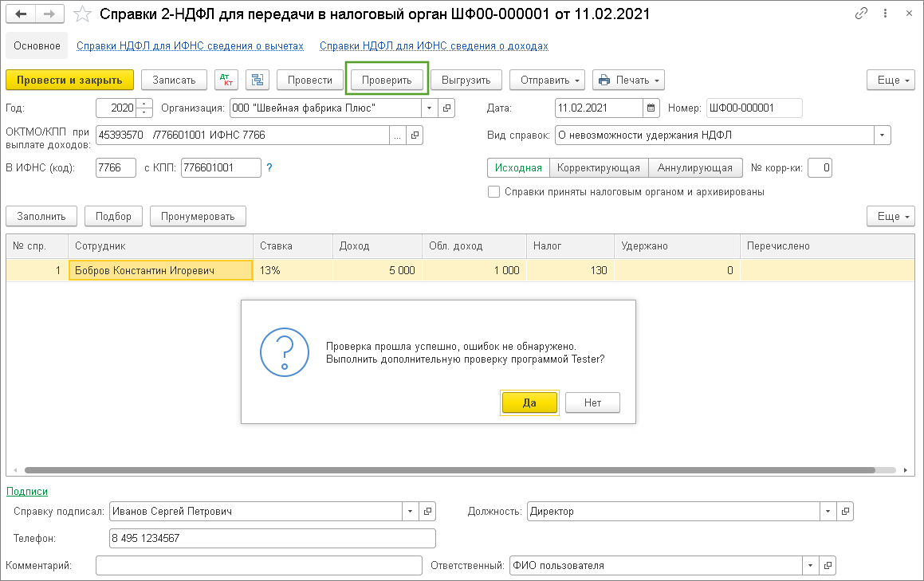Increase the year with the up spinner

click(x=144, y=104)
